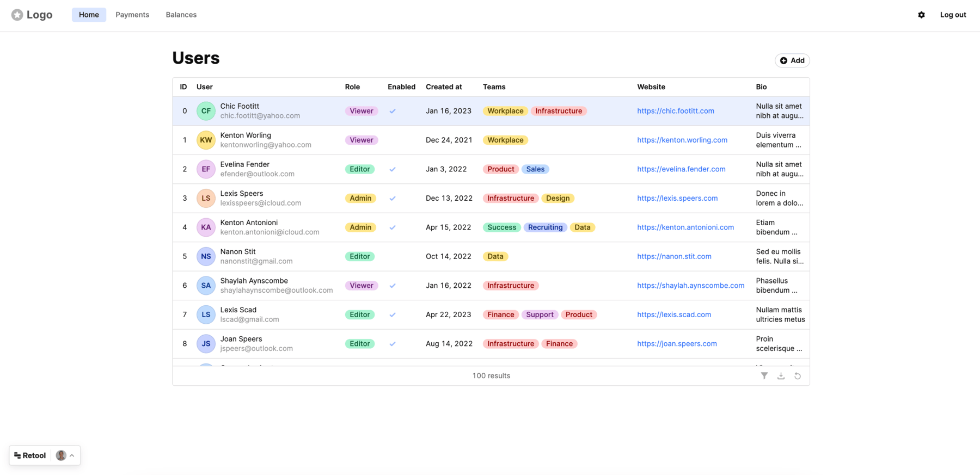The height and width of the screenshot is (475, 980).
Task: Sort by the Enabled column header
Action: coord(401,87)
